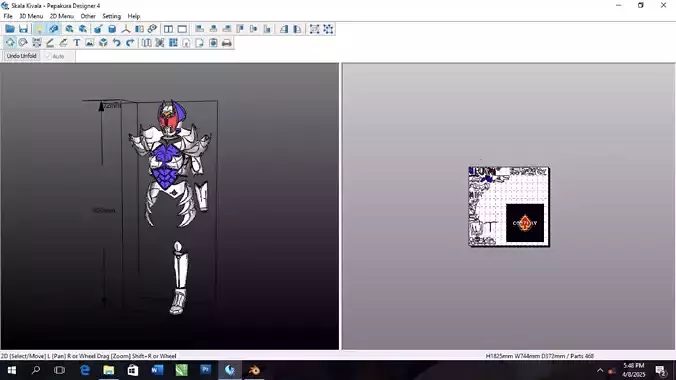Click the 3D cube object icon

pos(103,43)
